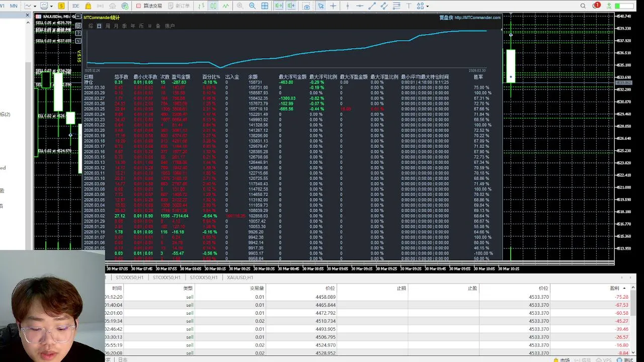The height and width of the screenshot is (362, 644).
Task: Select the 周 weekly statistics tab
Action: pos(108,26)
